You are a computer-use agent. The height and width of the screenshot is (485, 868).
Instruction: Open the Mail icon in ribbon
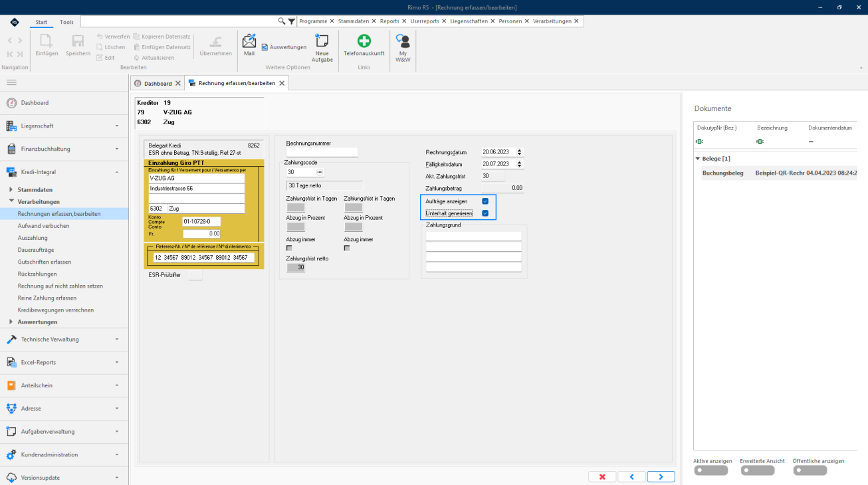(249, 41)
